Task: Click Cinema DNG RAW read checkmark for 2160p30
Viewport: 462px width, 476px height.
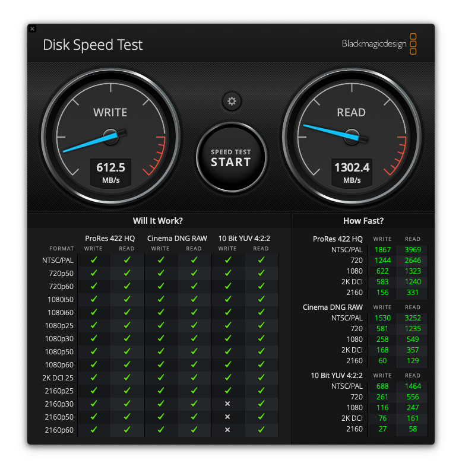Action: pos(194,404)
